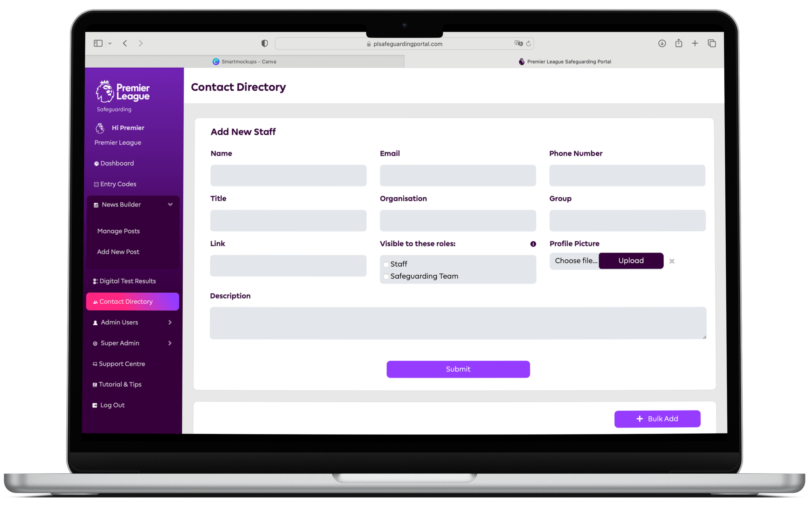
Task: Click the Bulk Add button
Action: 657,419
